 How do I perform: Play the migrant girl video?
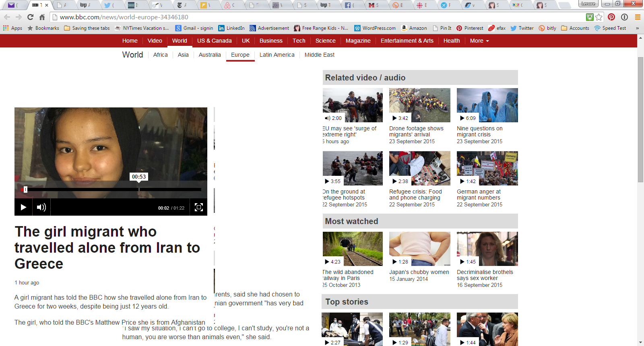click(23, 207)
